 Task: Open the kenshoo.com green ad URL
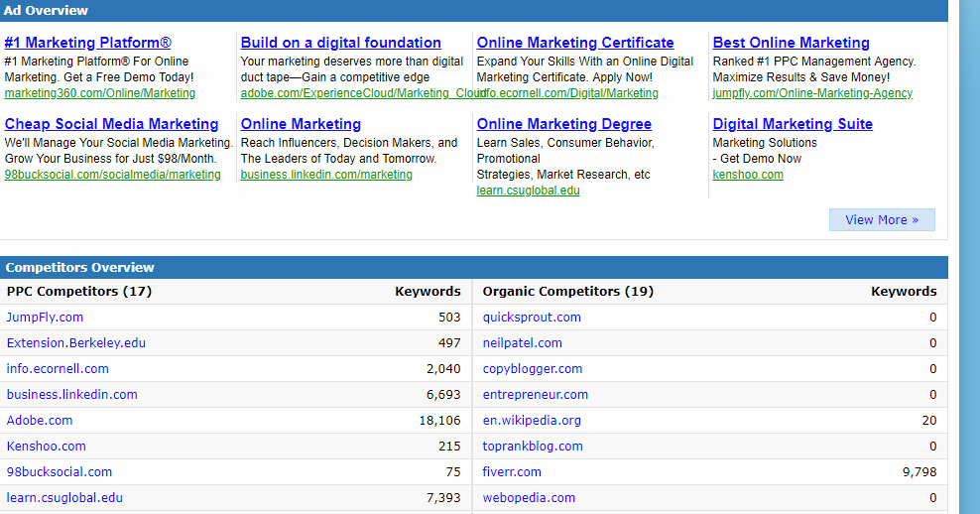click(x=748, y=175)
